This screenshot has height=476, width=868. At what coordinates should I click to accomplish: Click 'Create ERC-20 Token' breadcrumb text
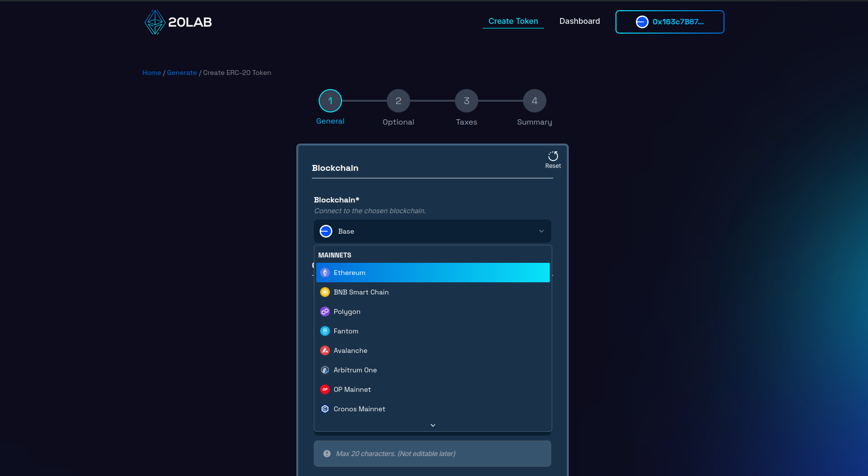point(237,73)
